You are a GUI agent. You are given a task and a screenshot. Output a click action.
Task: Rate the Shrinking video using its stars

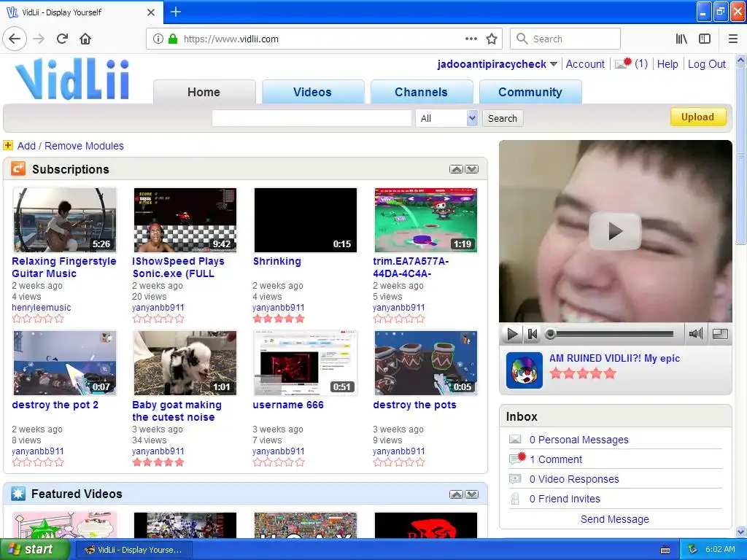(x=279, y=319)
